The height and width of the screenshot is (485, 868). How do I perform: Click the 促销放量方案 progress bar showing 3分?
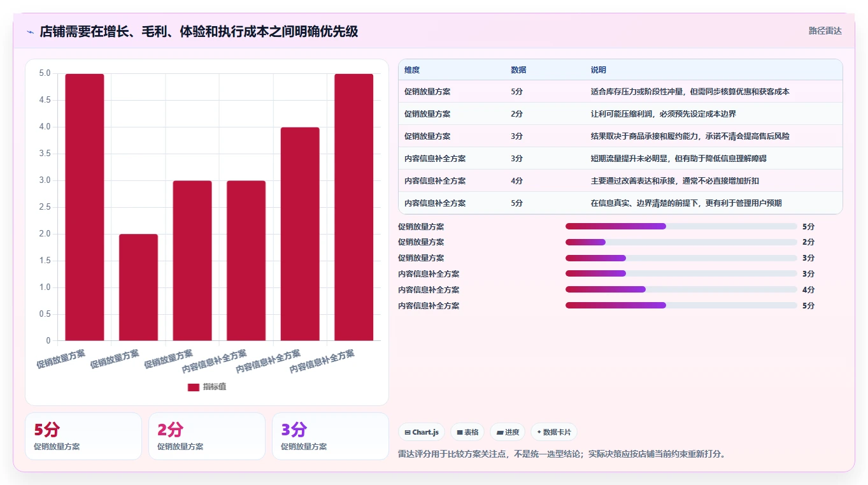coord(681,258)
